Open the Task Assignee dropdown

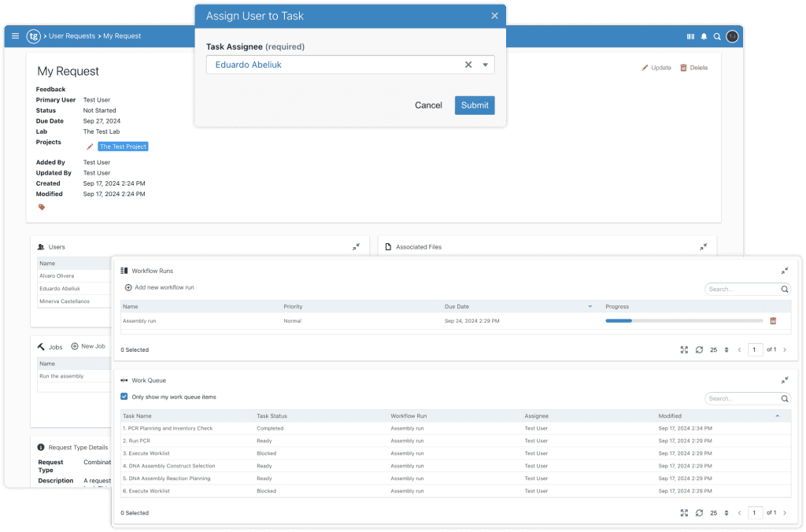(486, 65)
